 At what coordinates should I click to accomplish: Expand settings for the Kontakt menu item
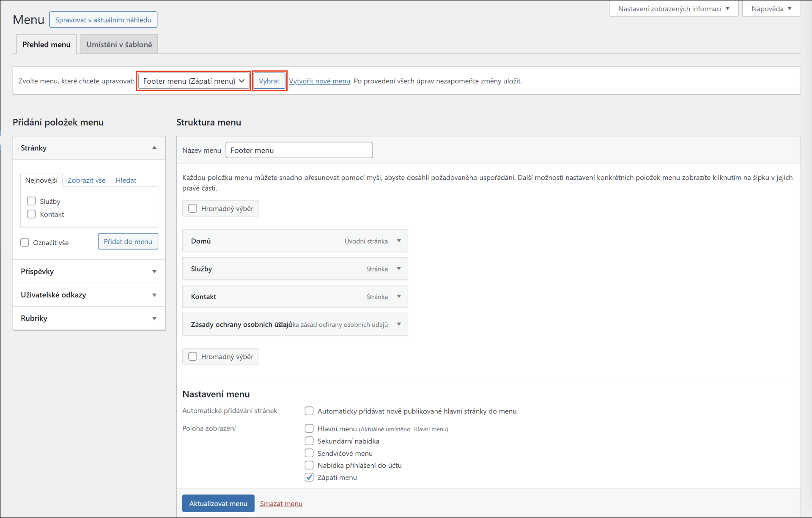tap(398, 296)
